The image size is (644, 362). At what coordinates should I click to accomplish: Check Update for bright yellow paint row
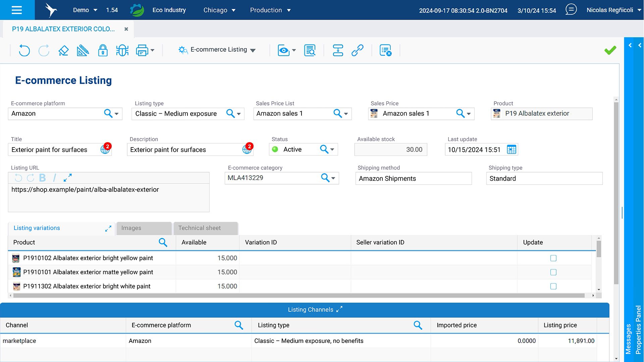point(553,258)
